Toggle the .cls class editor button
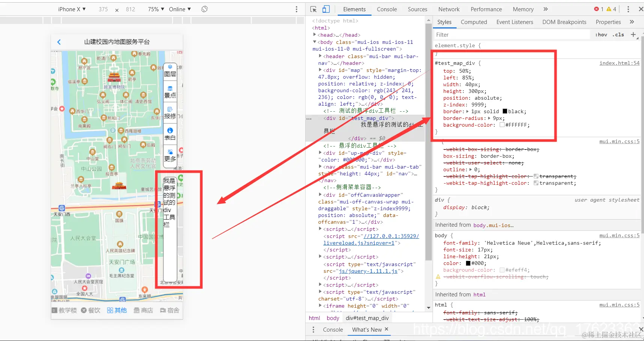Image resolution: width=644 pixels, height=341 pixels. point(619,34)
